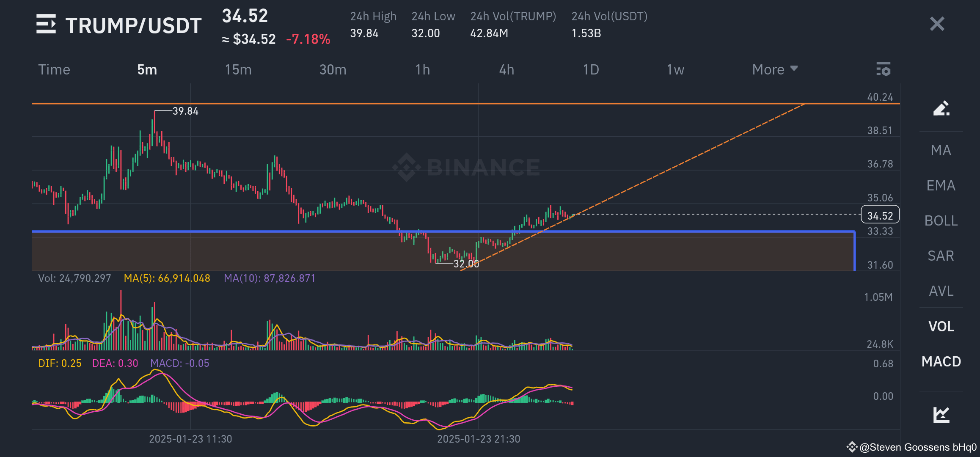980x457 pixels.
Task: Enable the SAR indicator
Action: (941, 256)
